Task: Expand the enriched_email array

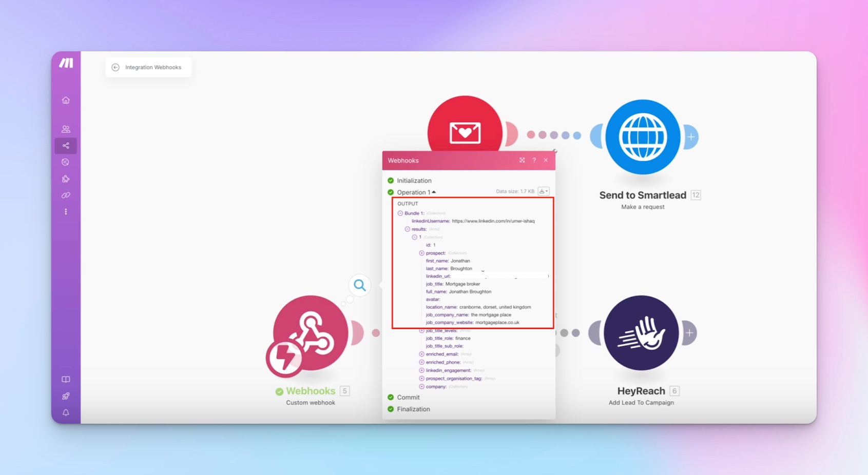Action: point(422,354)
